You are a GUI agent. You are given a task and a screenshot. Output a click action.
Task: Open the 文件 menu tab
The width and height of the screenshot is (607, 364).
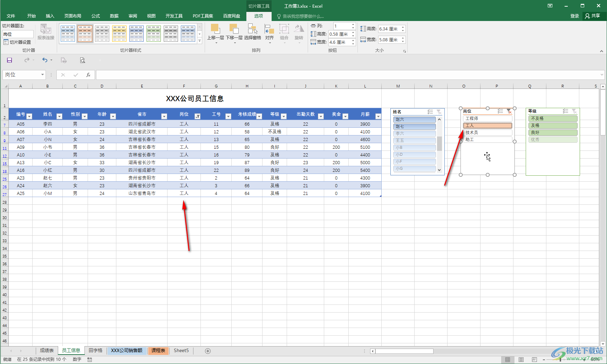11,16
